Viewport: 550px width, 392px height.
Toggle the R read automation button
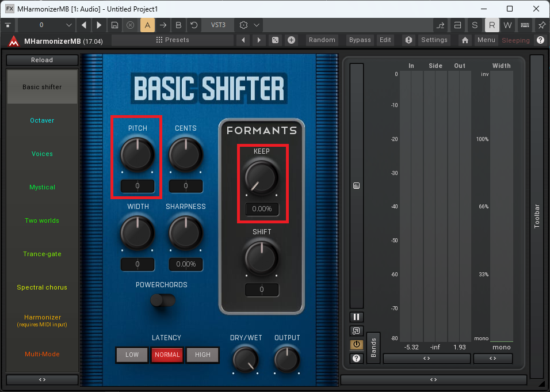click(x=492, y=25)
